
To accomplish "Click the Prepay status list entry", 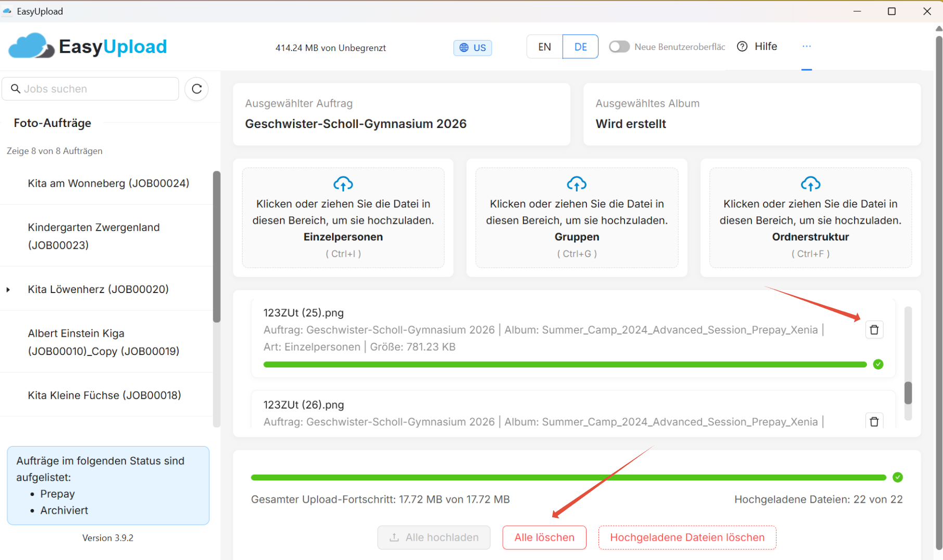I will [x=58, y=494].
